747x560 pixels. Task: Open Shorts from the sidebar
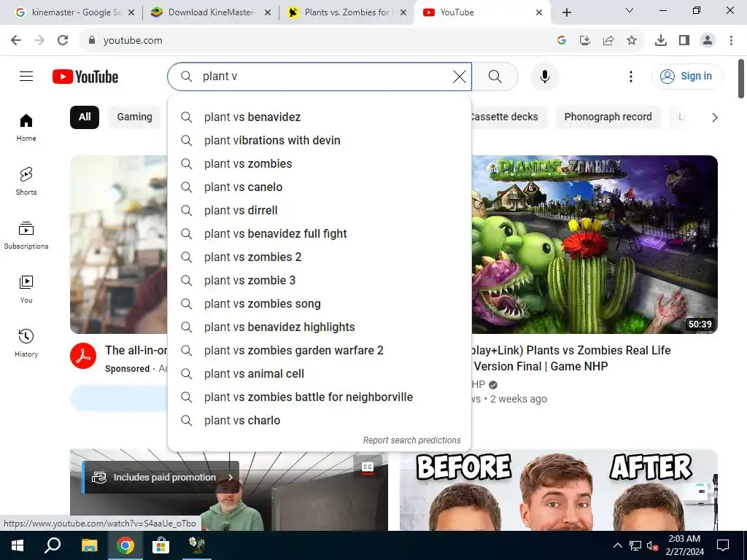pos(26,182)
